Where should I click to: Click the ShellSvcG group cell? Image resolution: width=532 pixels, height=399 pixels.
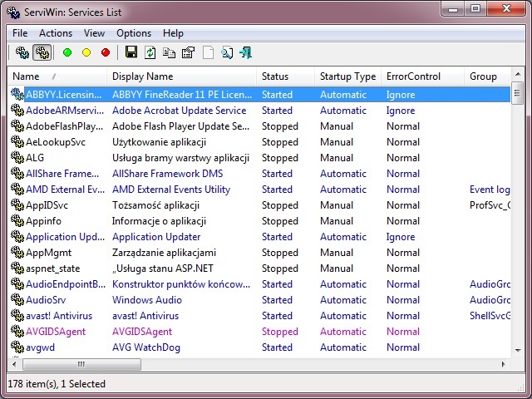click(x=490, y=316)
